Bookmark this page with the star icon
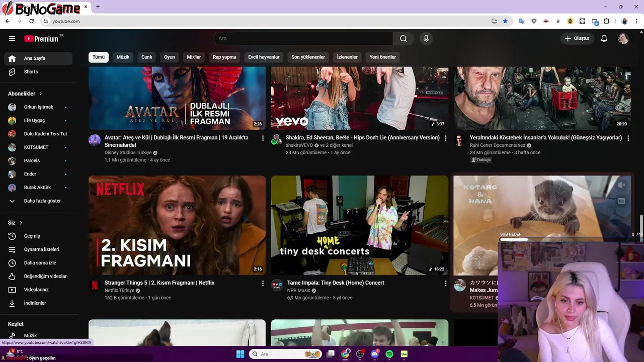 (x=505, y=21)
